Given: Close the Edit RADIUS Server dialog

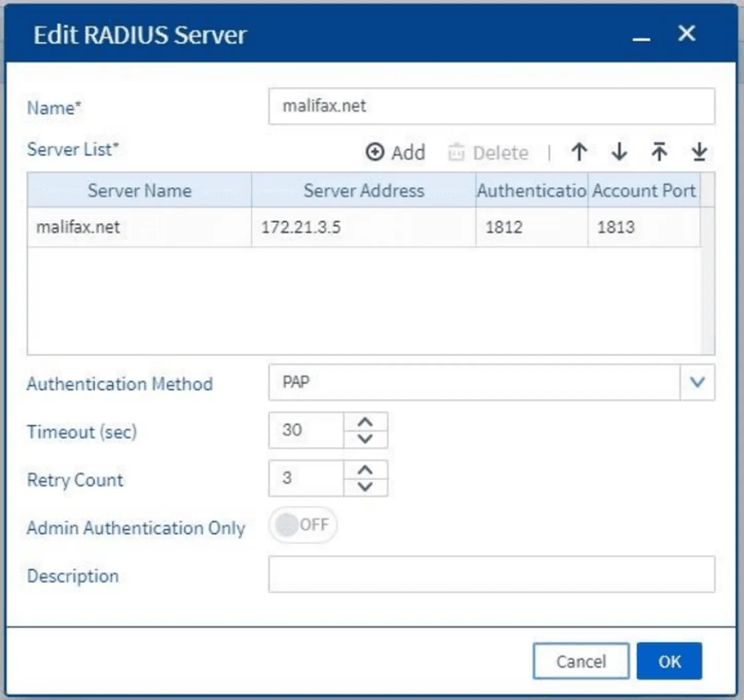Looking at the screenshot, I should 686,33.
